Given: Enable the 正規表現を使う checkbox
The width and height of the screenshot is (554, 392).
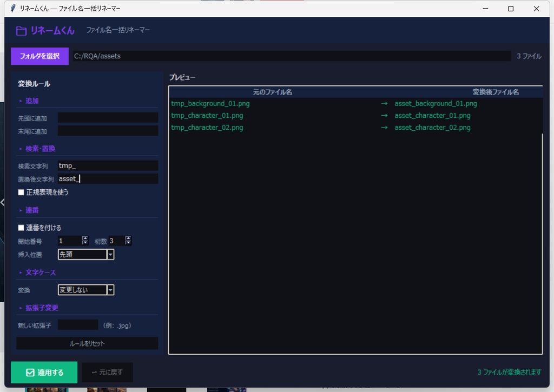Looking at the screenshot, I should point(21,192).
